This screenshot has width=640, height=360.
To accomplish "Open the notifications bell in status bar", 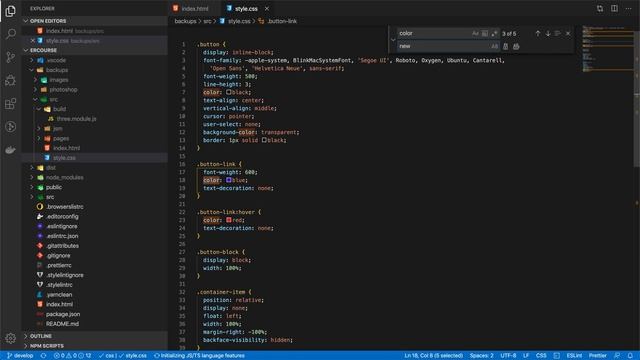I will click(x=630, y=356).
